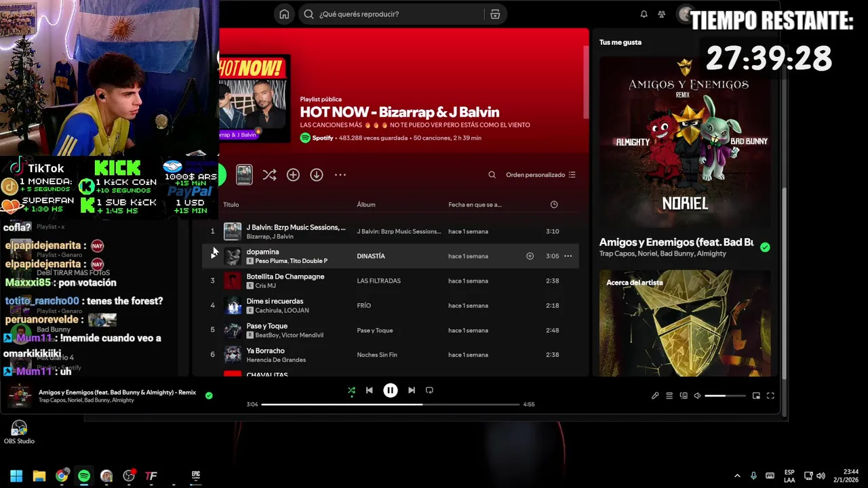Skip to the previous track

[369, 390]
